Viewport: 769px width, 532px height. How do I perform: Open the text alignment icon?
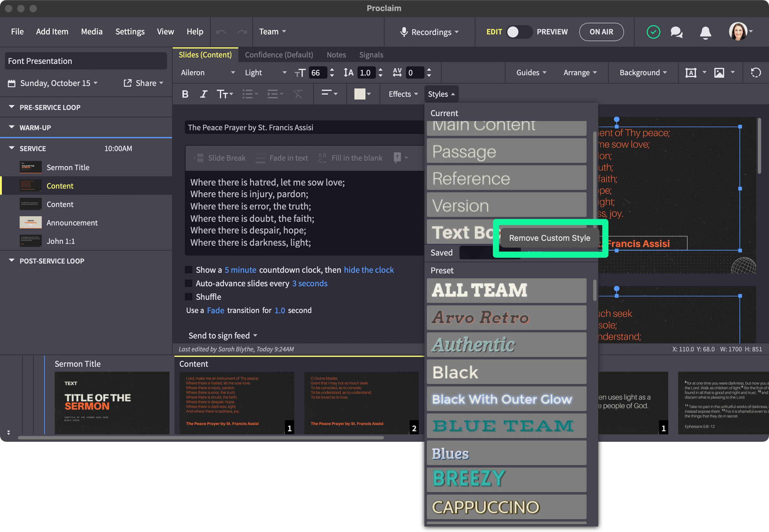(330, 94)
